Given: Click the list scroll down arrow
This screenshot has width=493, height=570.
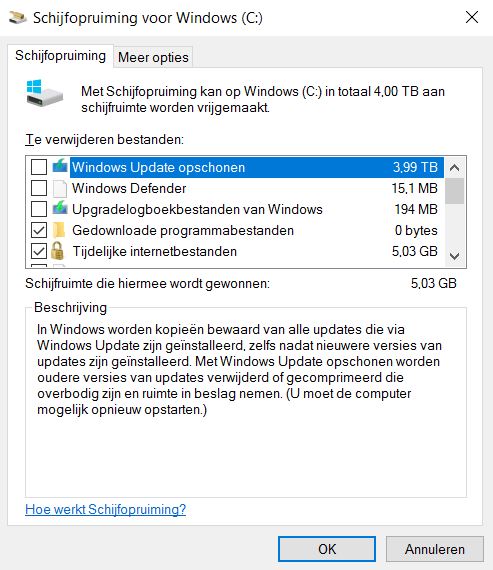Looking at the screenshot, I should [454, 256].
